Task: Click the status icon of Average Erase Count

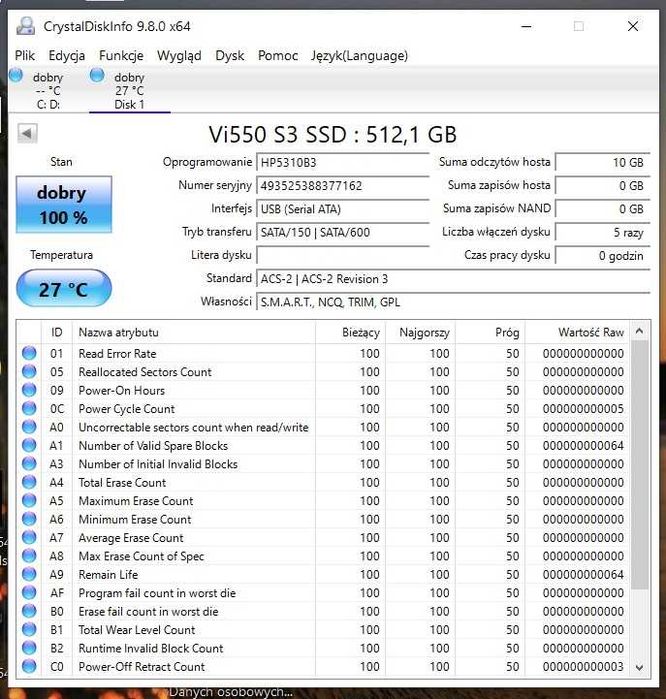Action: tap(29, 537)
